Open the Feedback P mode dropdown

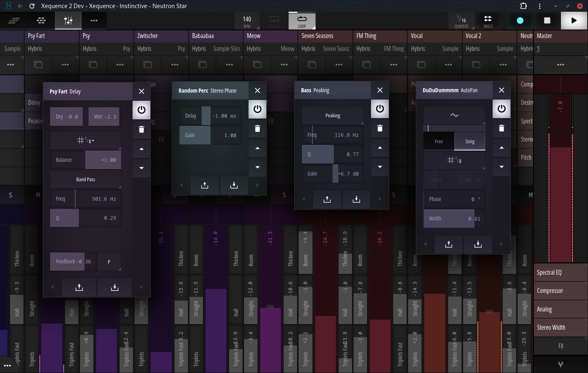coord(109,262)
